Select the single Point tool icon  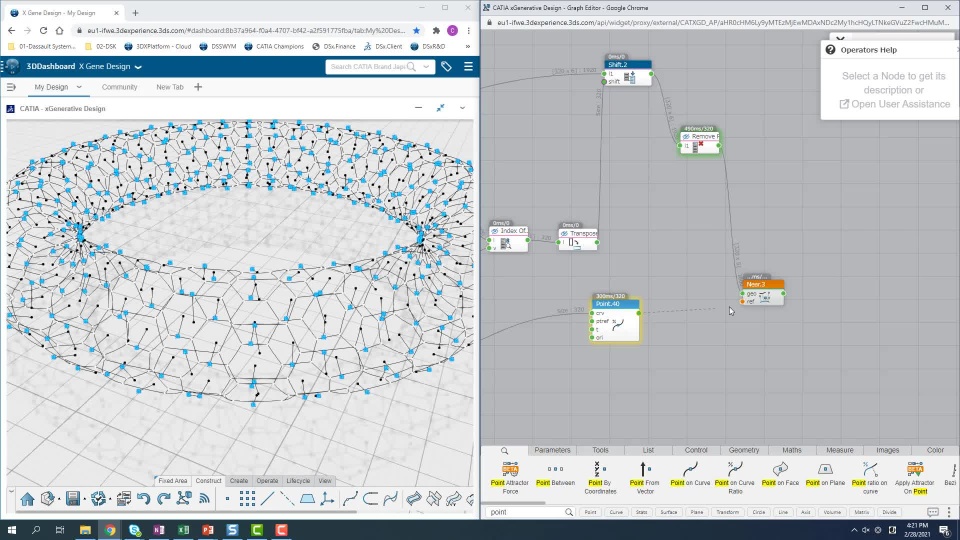[x=227, y=499]
